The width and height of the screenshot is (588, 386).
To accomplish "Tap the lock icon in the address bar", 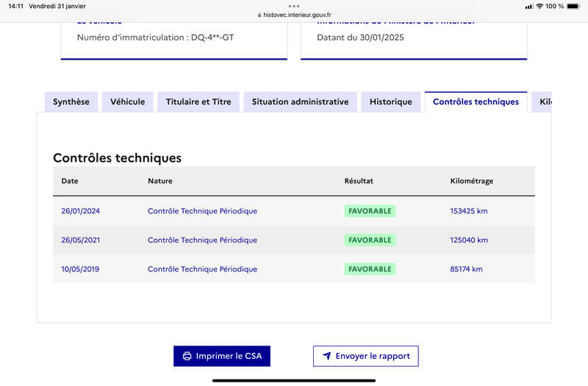I will [259, 15].
